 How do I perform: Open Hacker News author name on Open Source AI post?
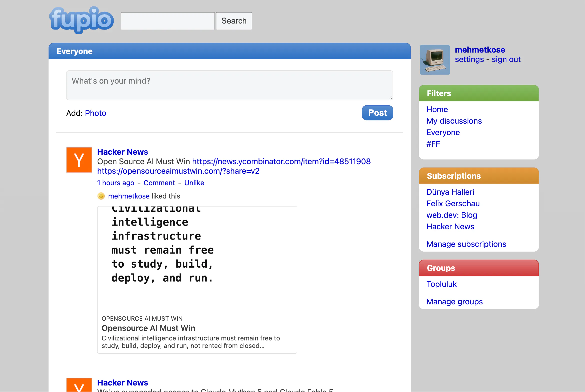(123, 152)
